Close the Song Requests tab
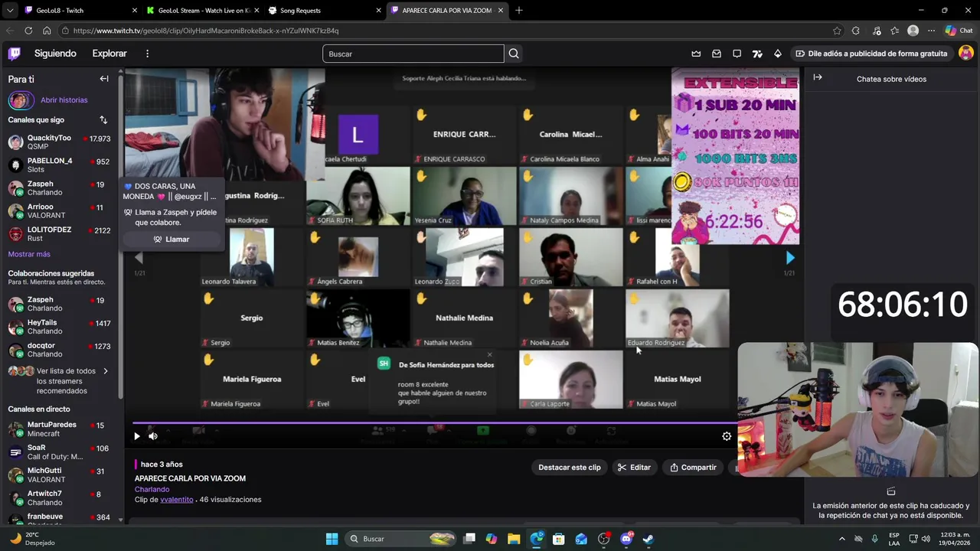 pos(378,11)
